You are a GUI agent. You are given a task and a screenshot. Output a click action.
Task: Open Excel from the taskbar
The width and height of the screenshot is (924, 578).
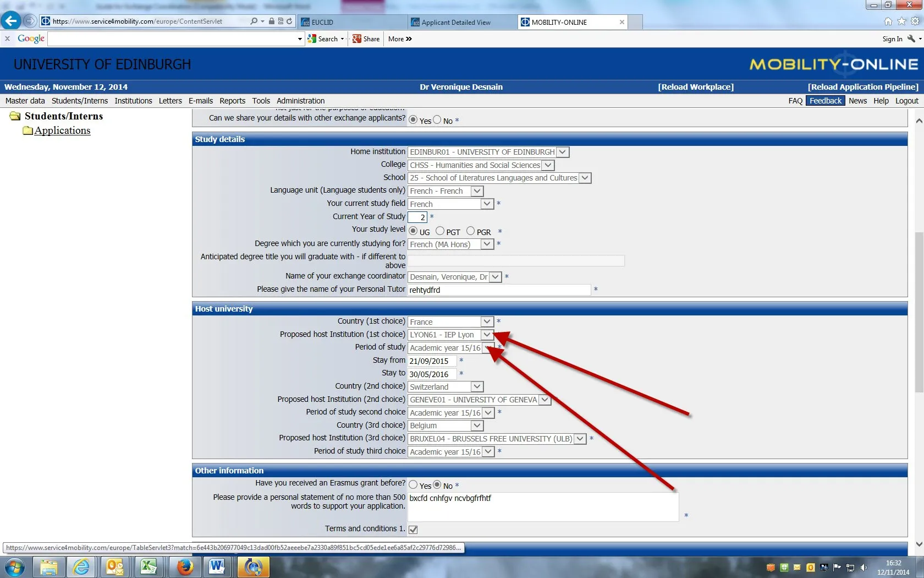149,566
